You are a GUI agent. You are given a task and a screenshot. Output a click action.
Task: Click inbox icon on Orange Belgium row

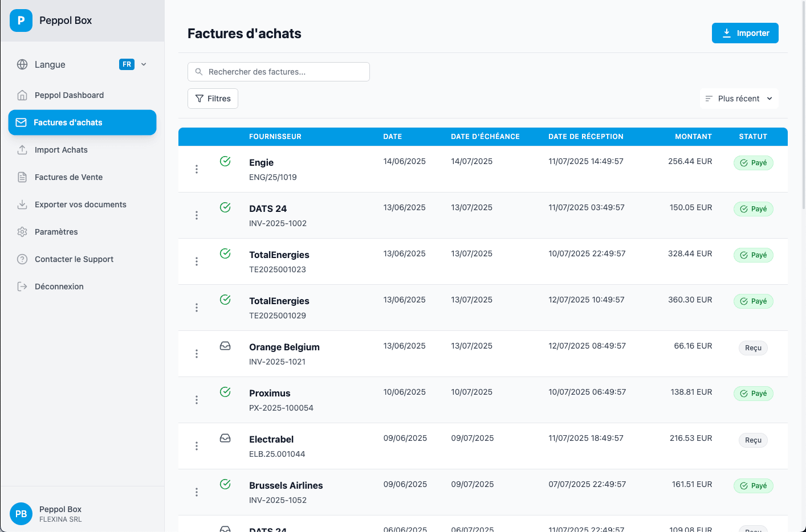coord(225,346)
